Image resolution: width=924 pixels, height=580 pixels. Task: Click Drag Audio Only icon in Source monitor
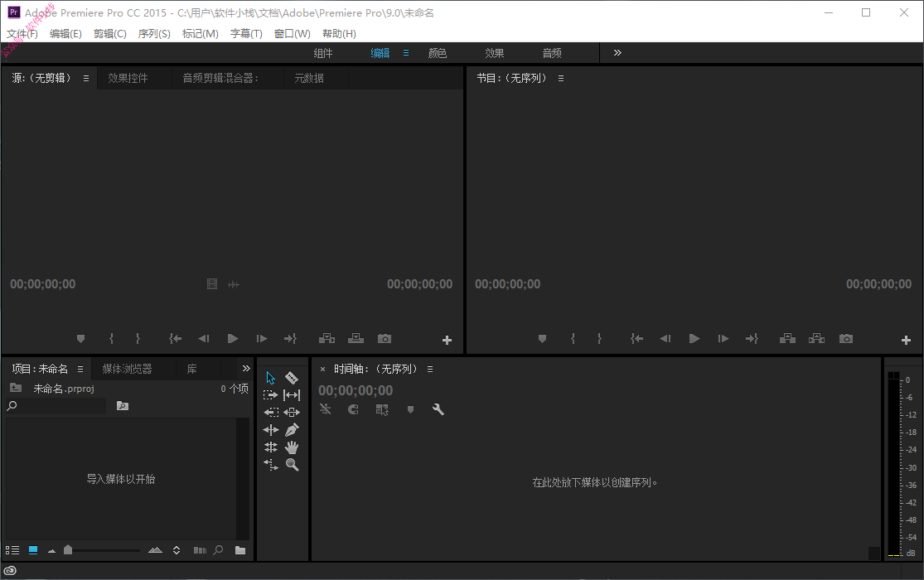234,284
